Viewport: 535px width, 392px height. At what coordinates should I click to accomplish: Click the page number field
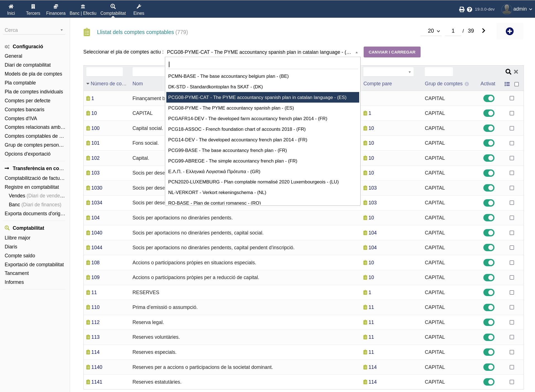coord(453,31)
